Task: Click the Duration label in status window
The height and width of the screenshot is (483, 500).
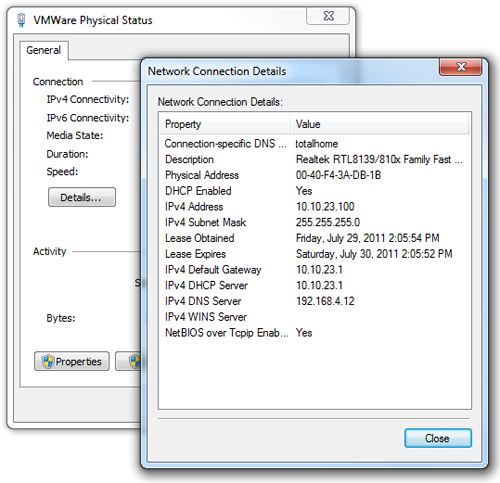Action: point(67,154)
